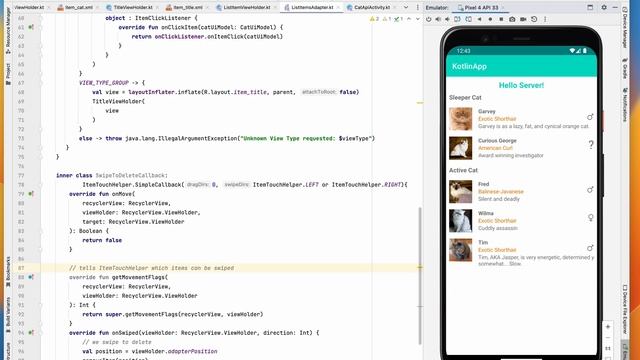Screen dimensions: 640x360
Task: Open emulator snapshots with the clock-arrow icon
Action: tap(534, 19)
